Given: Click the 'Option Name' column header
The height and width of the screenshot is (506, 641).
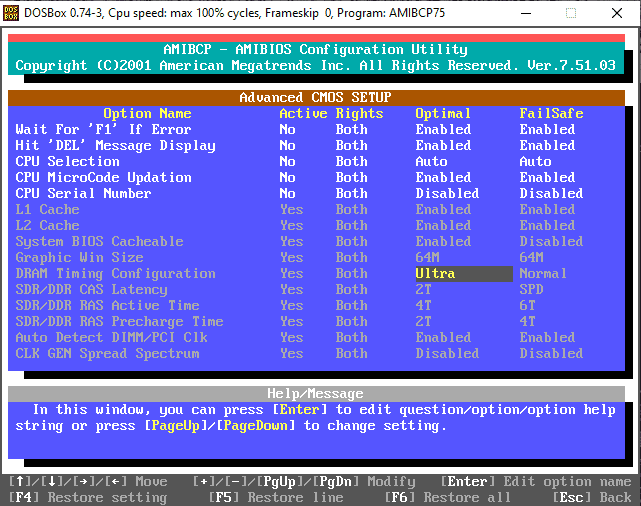Looking at the screenshot, I should pyautogui.click(x=147, y=114).
